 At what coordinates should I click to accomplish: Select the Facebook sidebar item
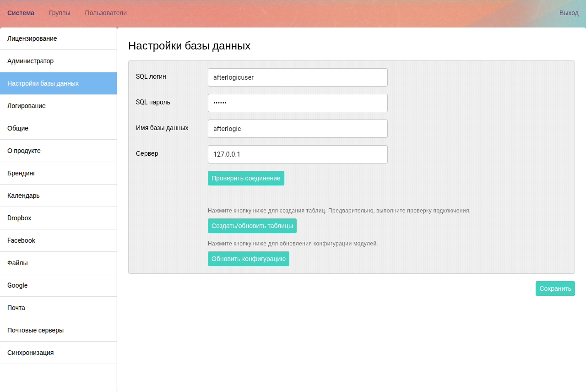(x=21, y=240)
